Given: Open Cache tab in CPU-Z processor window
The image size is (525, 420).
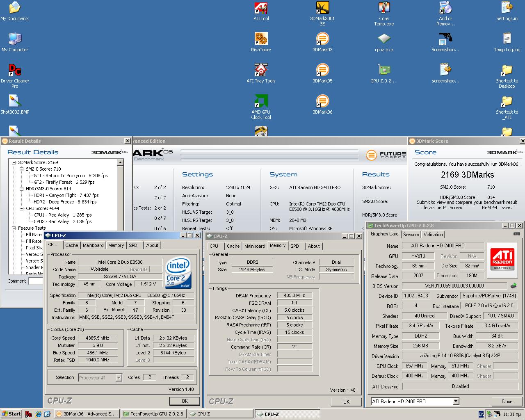Looking at the screenshot, I should 71,245.
